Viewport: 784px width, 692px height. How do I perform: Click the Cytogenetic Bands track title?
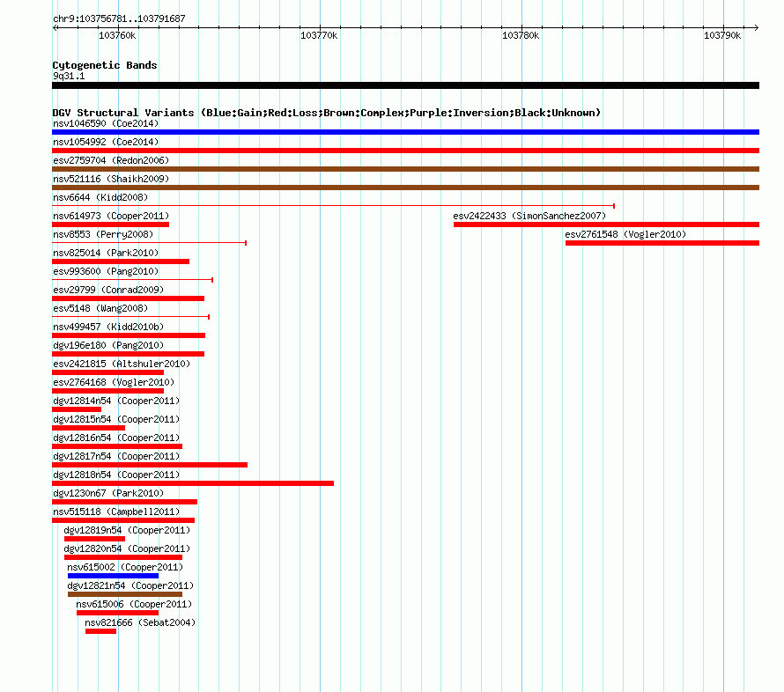pyautogui.click(x=105, y=65)
